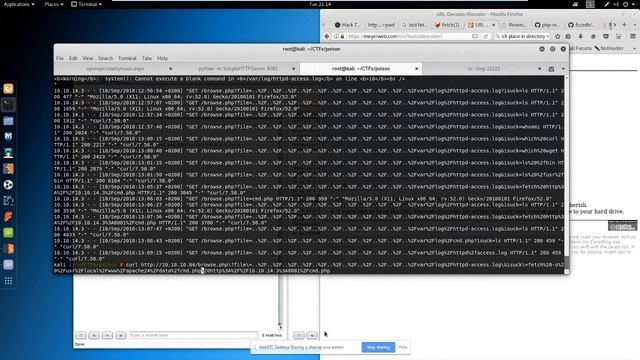Viewport: 640px width, 360px height.
Task: Open the power menu icon in top bar
Action: click(625, 4)
